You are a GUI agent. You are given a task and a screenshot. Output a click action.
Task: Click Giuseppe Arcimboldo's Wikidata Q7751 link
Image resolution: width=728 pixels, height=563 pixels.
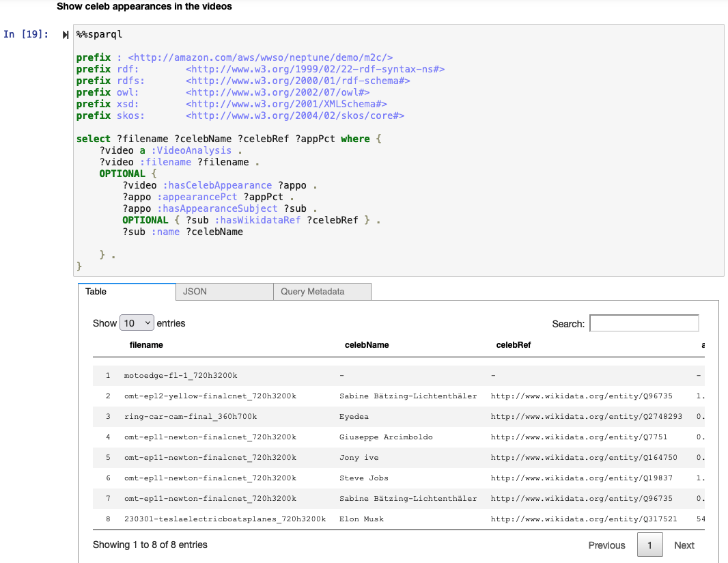coord(578,437)
